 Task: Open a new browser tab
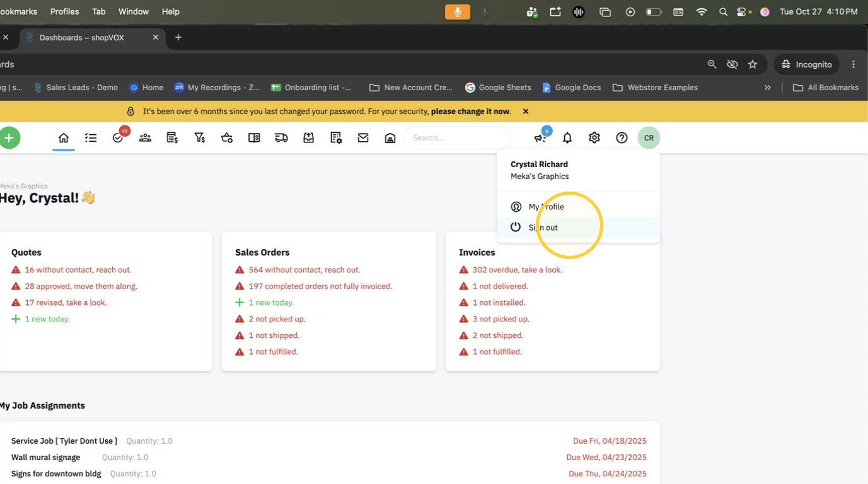178,37
